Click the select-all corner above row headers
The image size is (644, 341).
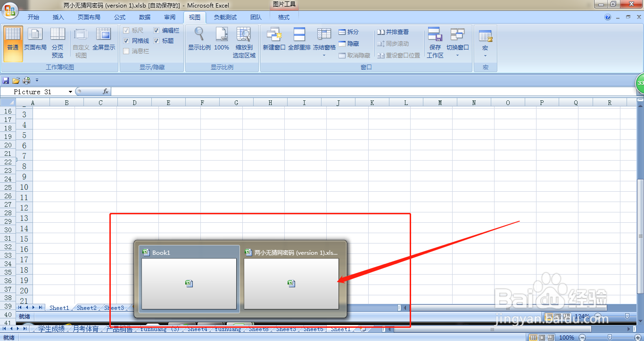[x=8, y=102]
